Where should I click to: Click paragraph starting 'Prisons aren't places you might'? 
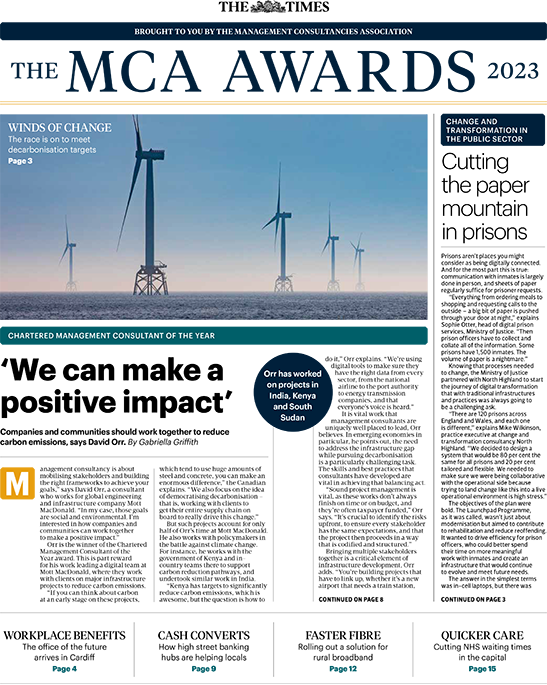click(492, 273)
